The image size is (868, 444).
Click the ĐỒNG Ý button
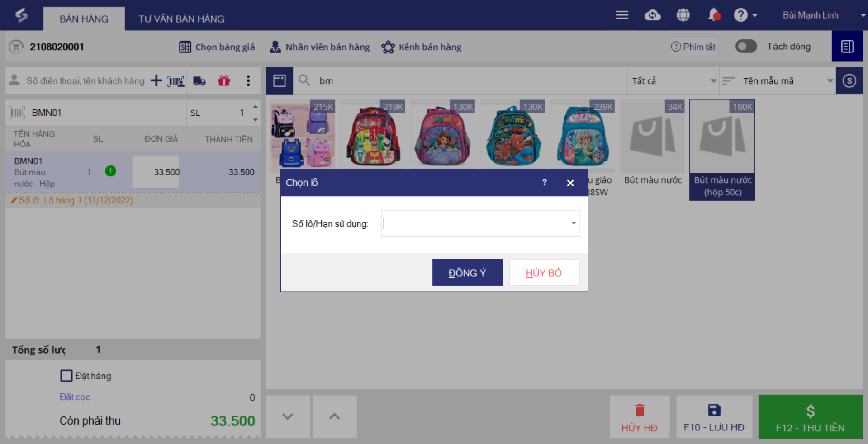coord(467,273)
